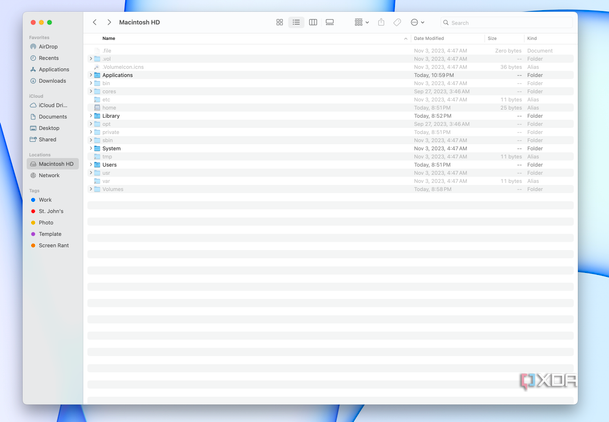Select the opt folder row
Viewport: 609px width, 422px height.
[331, 124]
